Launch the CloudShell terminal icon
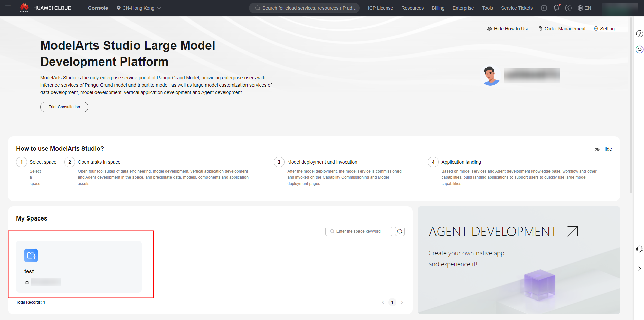Viewport: 644px width, 320px height. click(544, 8)
